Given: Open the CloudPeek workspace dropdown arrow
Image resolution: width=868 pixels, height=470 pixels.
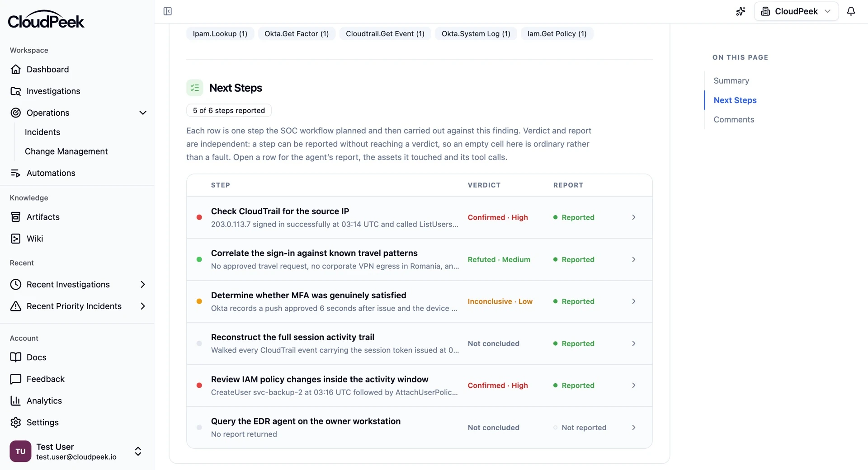Looking at the screenshot, I should (x=827, y=11).
